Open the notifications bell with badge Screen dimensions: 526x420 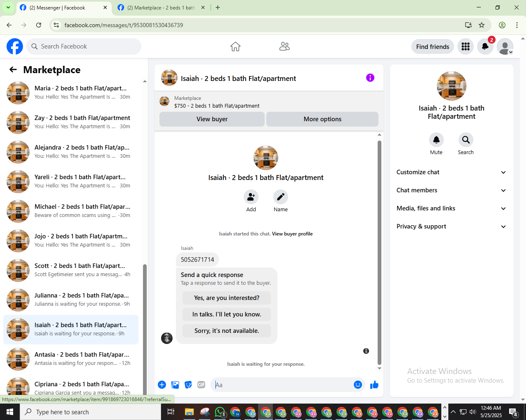485,46
